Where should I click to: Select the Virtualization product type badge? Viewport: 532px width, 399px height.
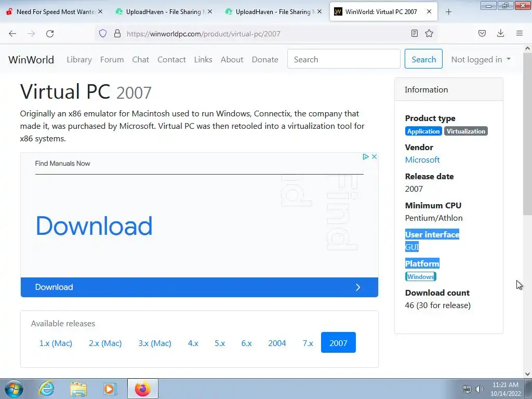[x=466, y=131]
